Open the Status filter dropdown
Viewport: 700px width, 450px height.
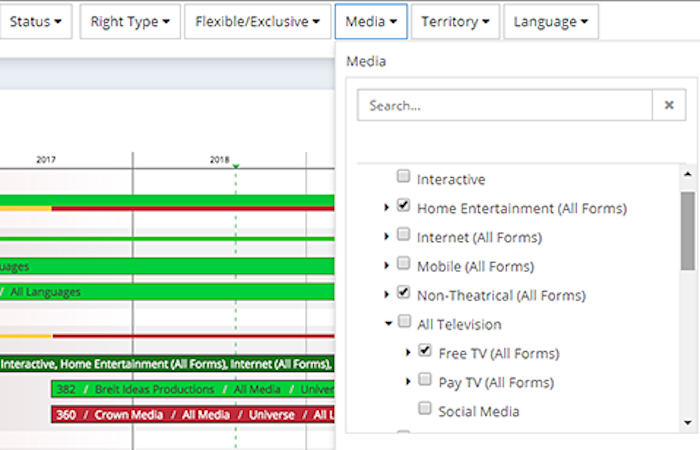coord(36,21)
